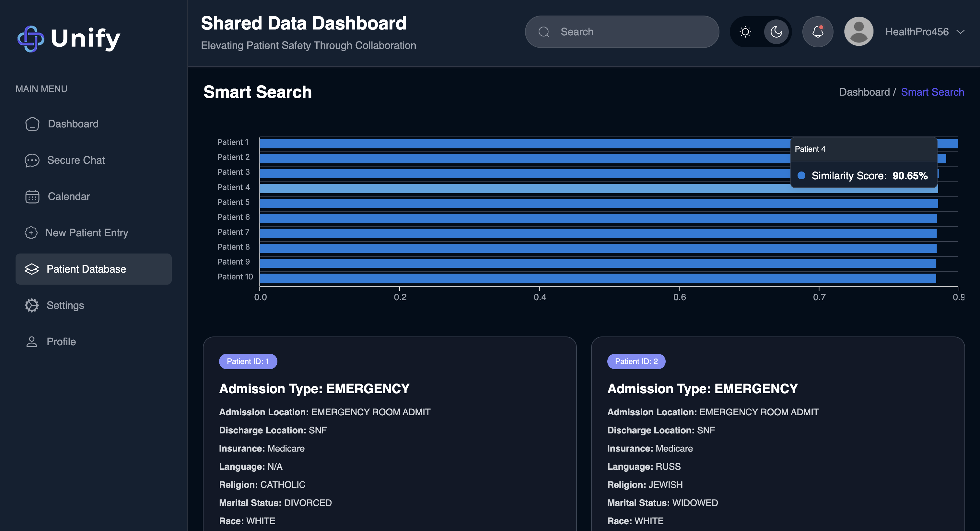Click the Settings gear icon

pyautogui.click(x=32, y=305)
